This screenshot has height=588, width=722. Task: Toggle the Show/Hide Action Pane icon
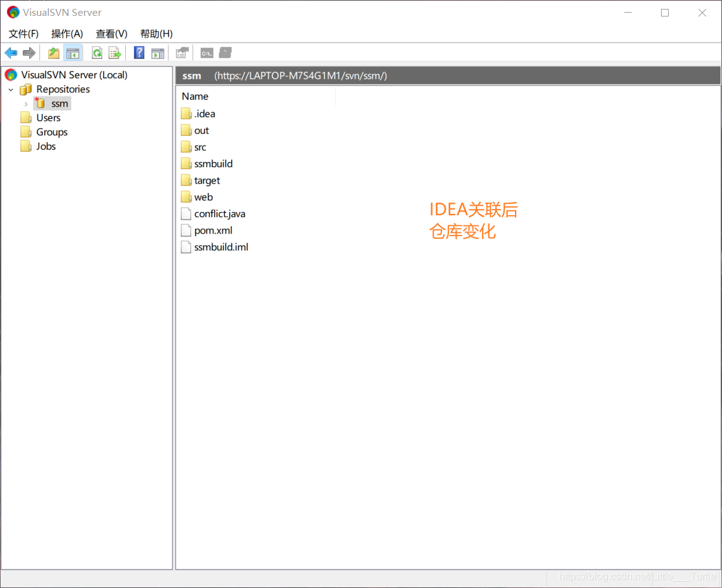point(158,53)
